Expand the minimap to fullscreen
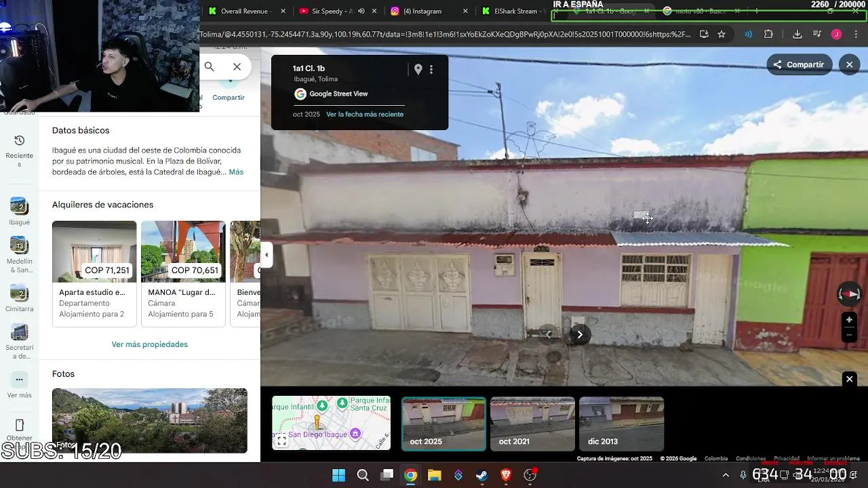Screen dimensions: 868x488 click(281, 441)
